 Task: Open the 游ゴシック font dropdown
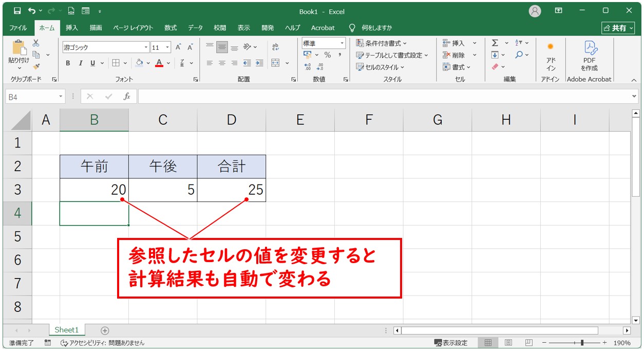(147, 46)
